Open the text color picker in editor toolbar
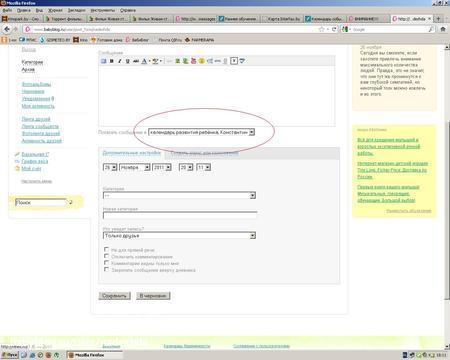This screenshot has width=450, height=360. pyautogui.click(x=145, y=61)
